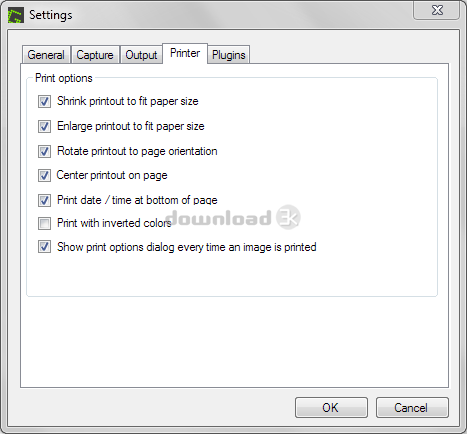The image size is (467, 434).
Task: Uncheck Show print options dialog every time checkbox
Action: 44,247
